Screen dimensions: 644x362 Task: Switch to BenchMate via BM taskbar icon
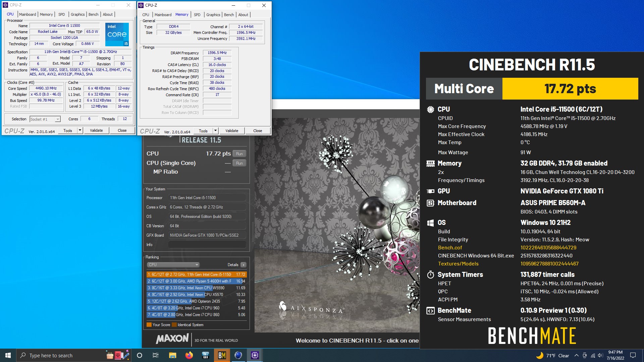pyautogui.click(x=222, y=355)
